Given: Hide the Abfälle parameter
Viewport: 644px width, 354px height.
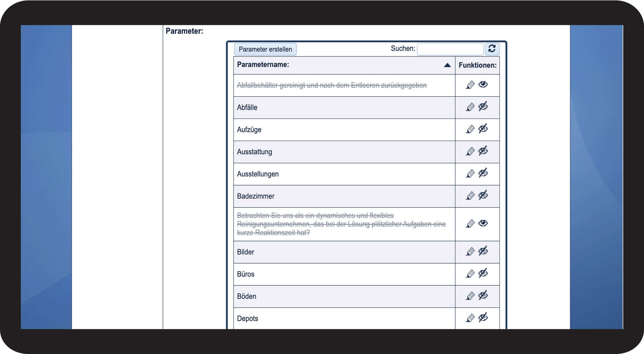Looking at the screenshot, I should [483, 107].
